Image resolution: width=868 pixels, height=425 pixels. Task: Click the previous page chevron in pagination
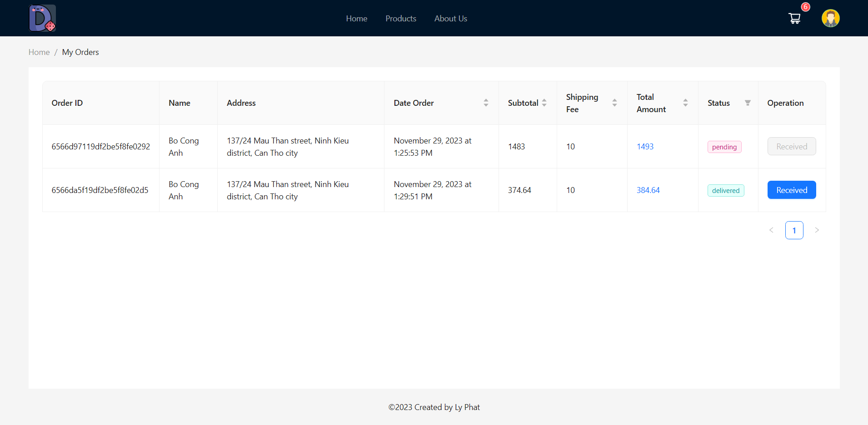(x=771, y=230)
